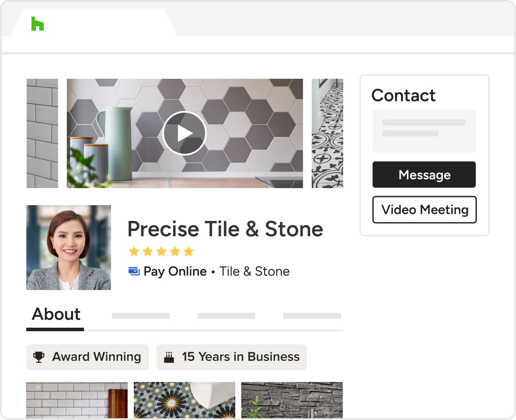Click the Pay Online wallet icon
The width and height of the screenshot is (516, 420).
[134, 271]
